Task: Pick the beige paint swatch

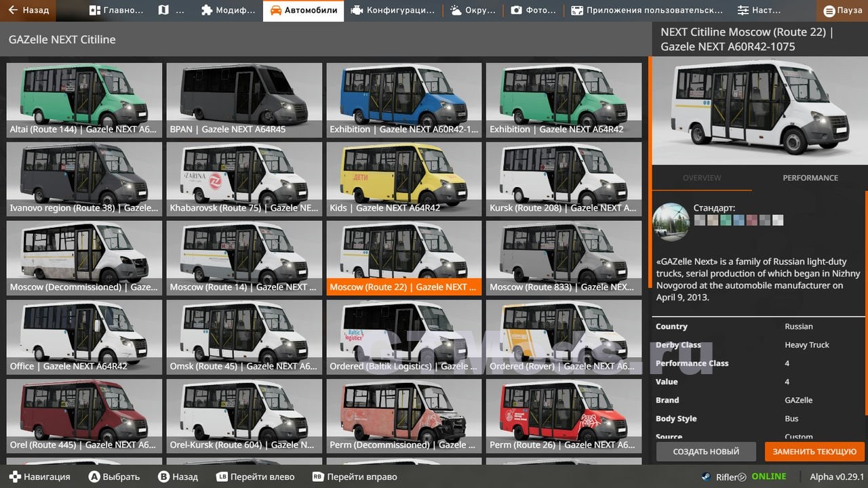Action: (713, 220)
